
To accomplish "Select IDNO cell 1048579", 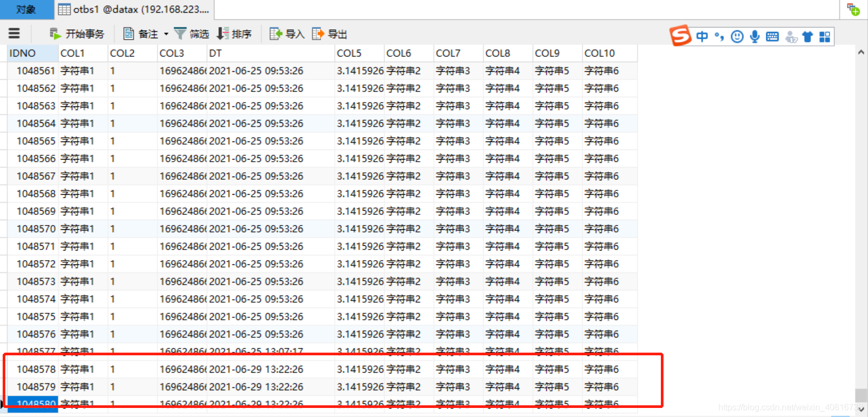I will click(32, 387).
